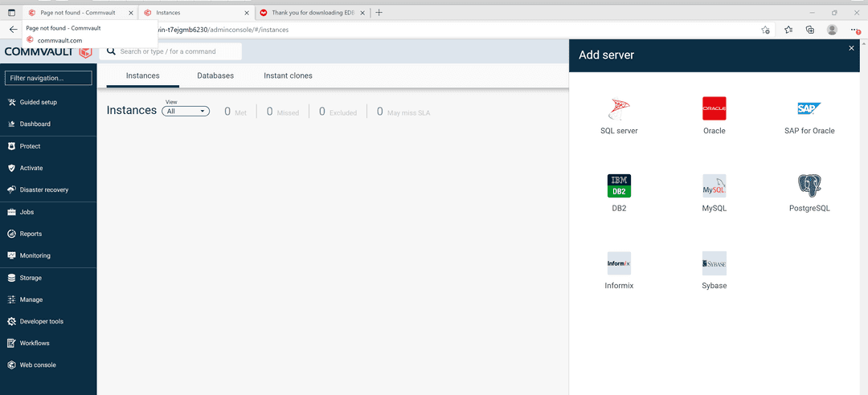Open Guided setup in sidebar
868x395 pixels.
pyautogui.click(x=38, y=102)
